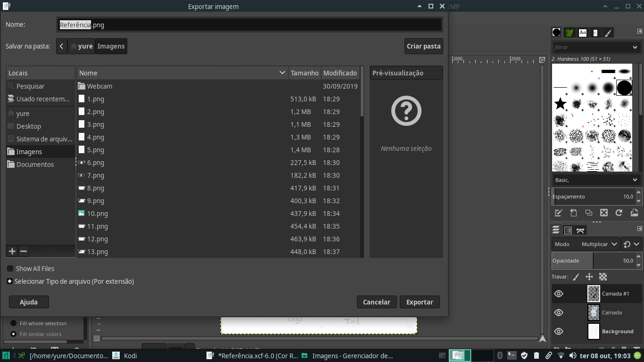Open the brush filtrar dropdown arrow
This screenshot has width=644, height=362.
635,47
